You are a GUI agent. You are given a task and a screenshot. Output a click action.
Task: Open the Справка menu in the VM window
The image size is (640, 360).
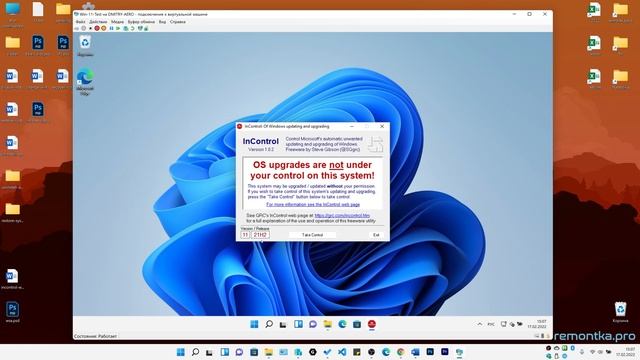[178, 22]
